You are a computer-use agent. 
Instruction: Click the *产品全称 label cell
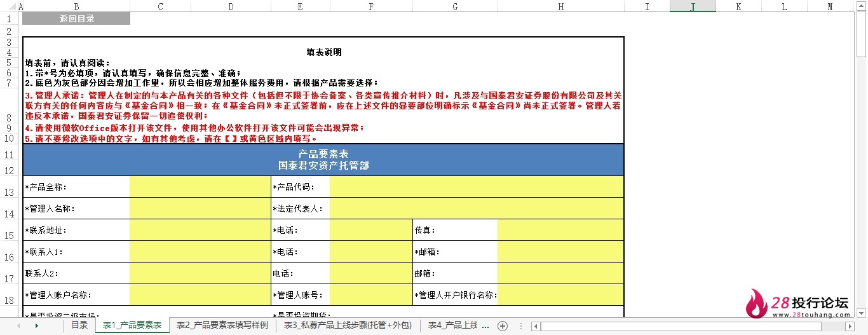pyautogui.click(x=76, y=187)
